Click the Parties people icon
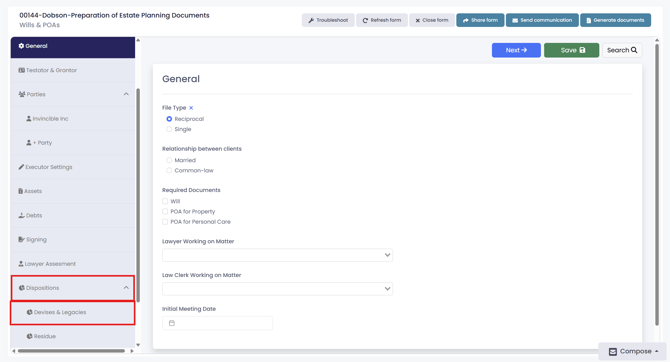Image resolution: width=670 pixels, height=362 pixels. coord(22,94)
